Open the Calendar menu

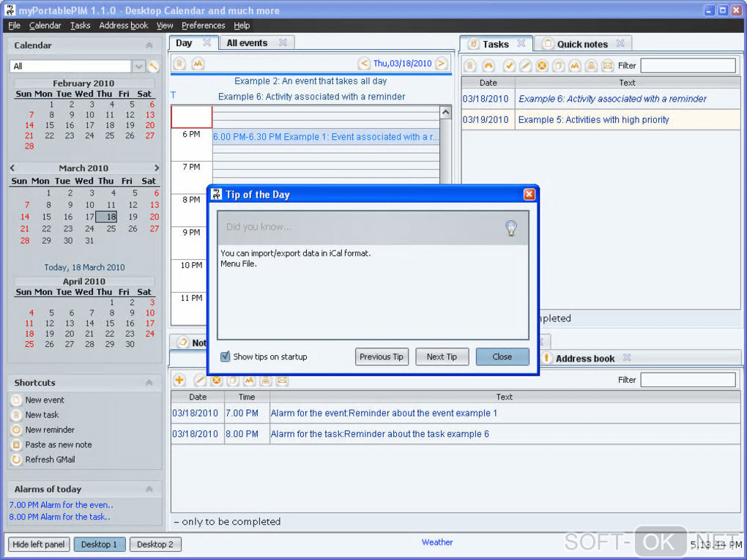(x=45, y=26)
